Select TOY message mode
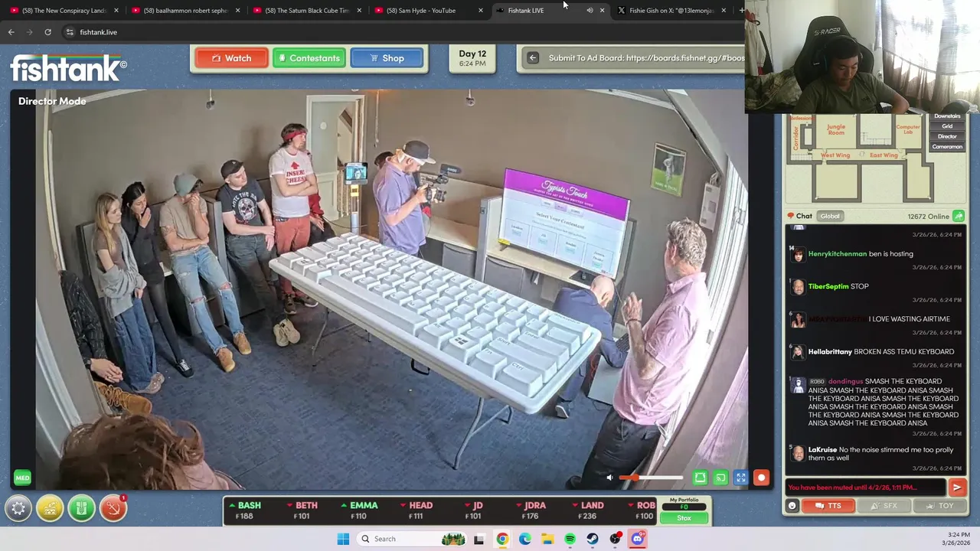980x551 pixels. tap(938, 506)
